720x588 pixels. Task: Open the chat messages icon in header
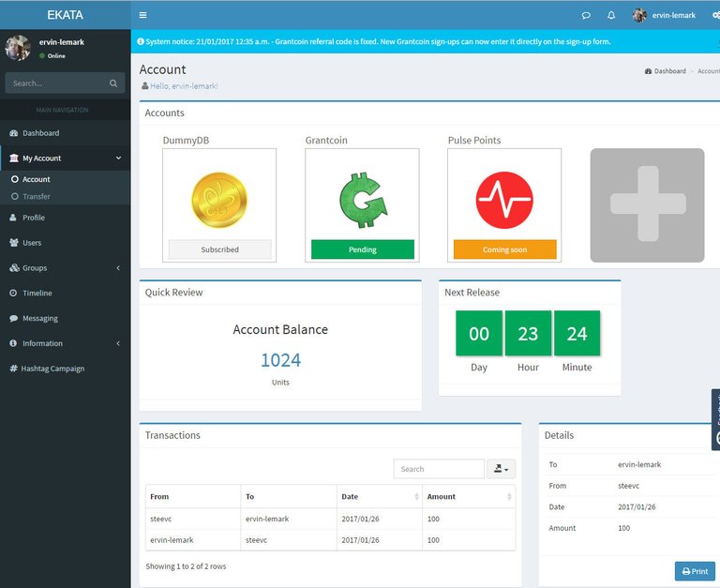586,15
